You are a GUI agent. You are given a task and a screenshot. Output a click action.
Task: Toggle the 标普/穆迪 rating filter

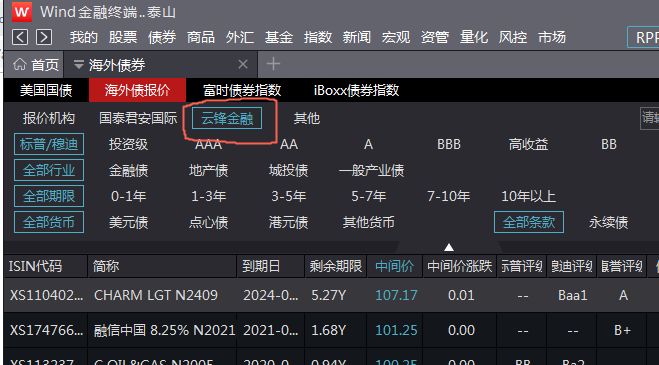[x=49, y=144]
